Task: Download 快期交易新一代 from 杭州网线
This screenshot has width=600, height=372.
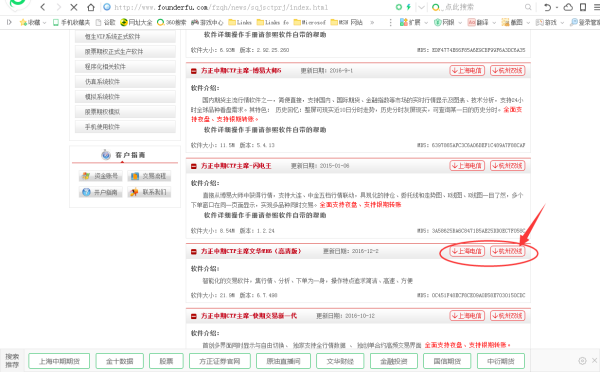Action: coord(507,316)
